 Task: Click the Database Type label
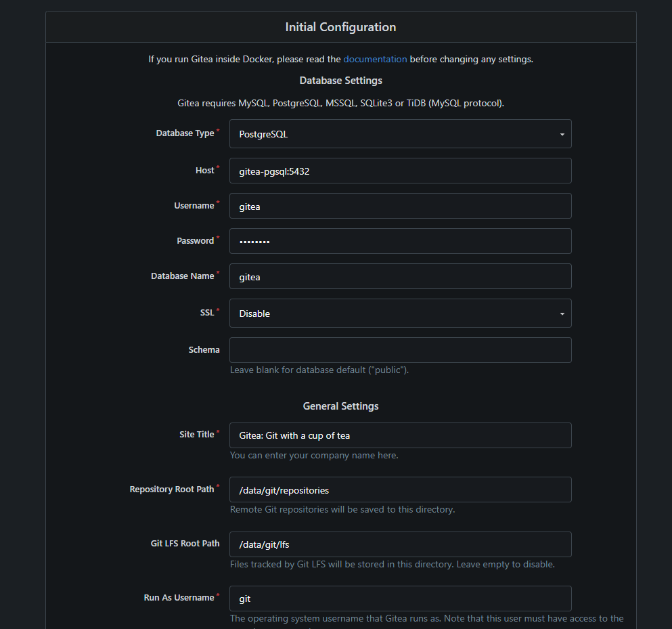[x=185, y=133]
